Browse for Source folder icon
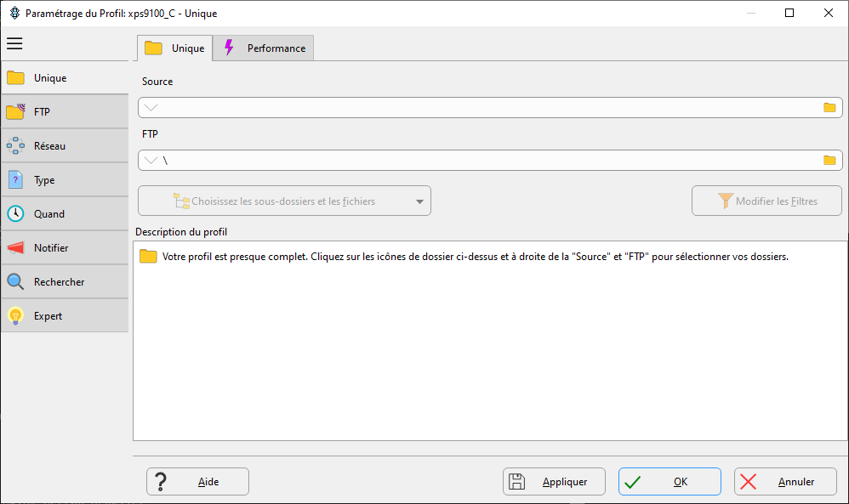The height and width of the screenshot is (504, 849). [829, 108]
